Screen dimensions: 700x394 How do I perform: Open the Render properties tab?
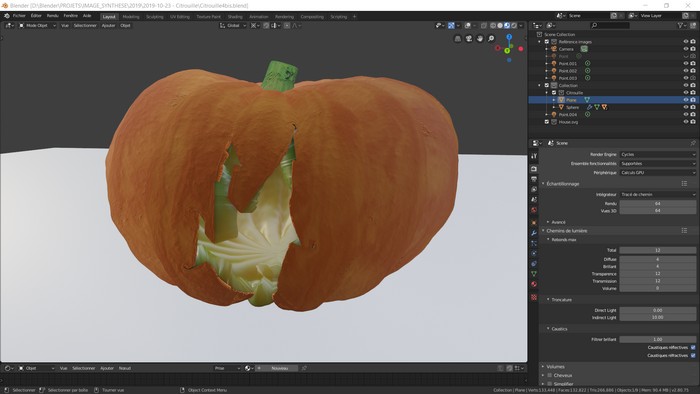point(534,169)
